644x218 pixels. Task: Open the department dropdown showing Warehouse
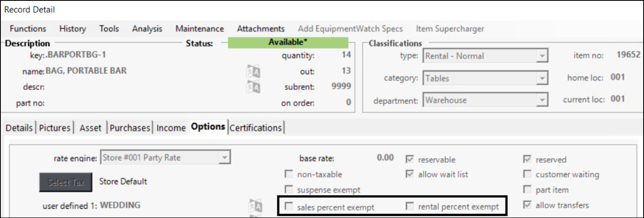[542, 100]
